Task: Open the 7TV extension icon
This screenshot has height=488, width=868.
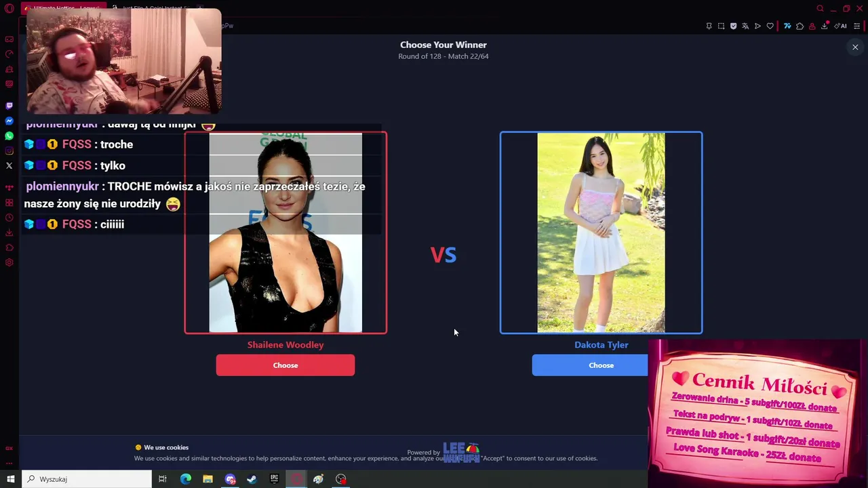Action: pos(787,26)
